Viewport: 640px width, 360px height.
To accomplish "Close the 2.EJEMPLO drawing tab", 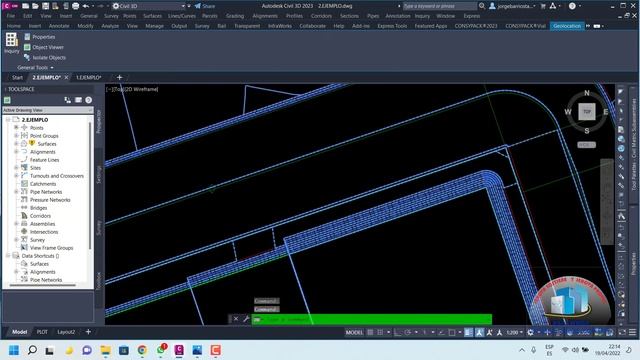I will click(67, 77).
